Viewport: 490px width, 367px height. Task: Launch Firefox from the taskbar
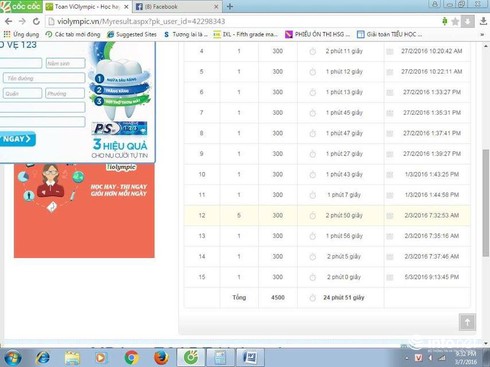coord(161,358)
